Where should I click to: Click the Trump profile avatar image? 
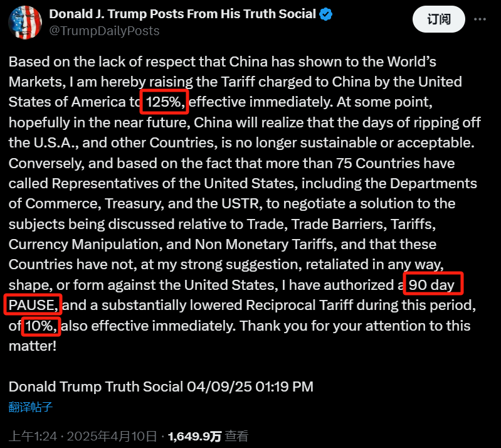24,22
